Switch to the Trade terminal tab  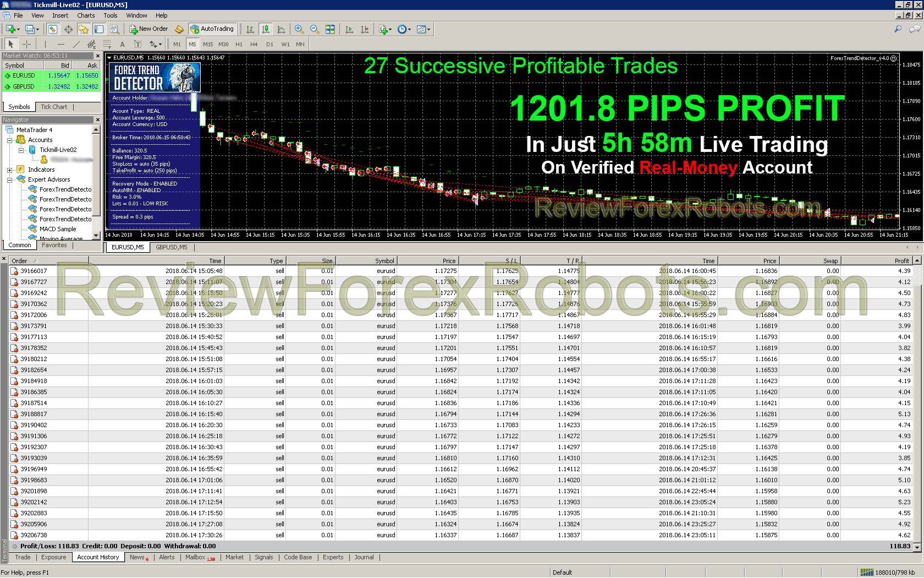click(x=23, y=557)
